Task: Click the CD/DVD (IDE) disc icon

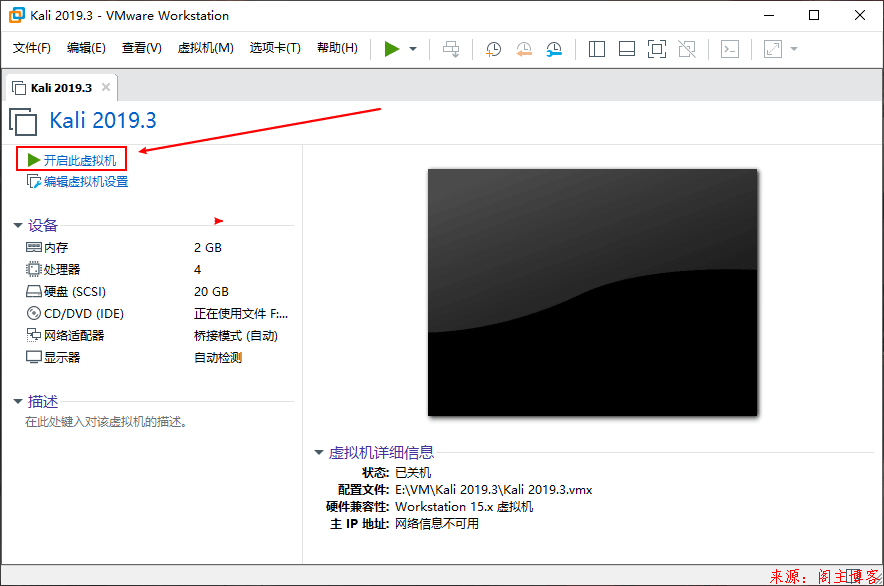Action: [x=33, y=313]
